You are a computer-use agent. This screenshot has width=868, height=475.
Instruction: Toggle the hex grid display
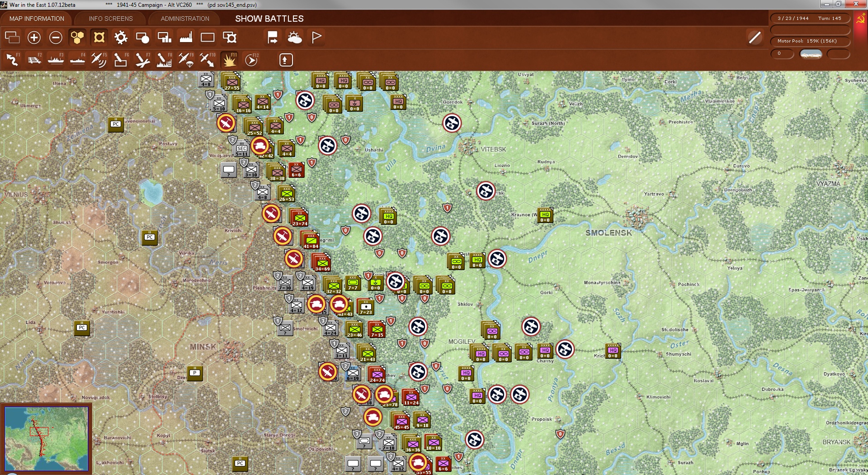(77, 37)
